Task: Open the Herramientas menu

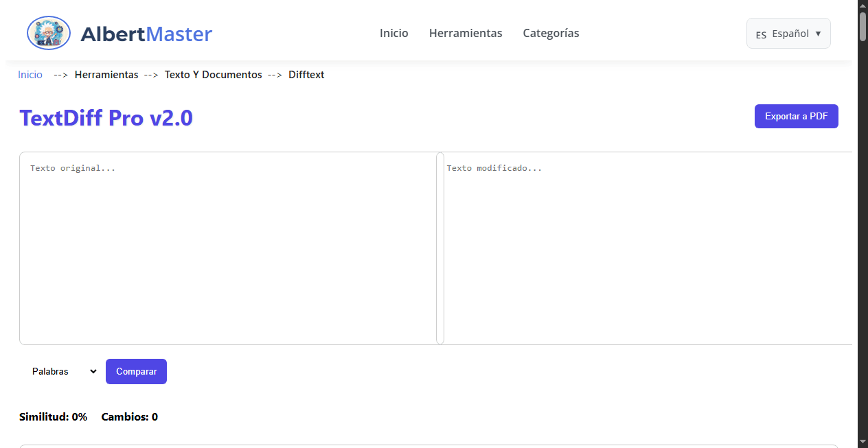Action: pos(466,33)
